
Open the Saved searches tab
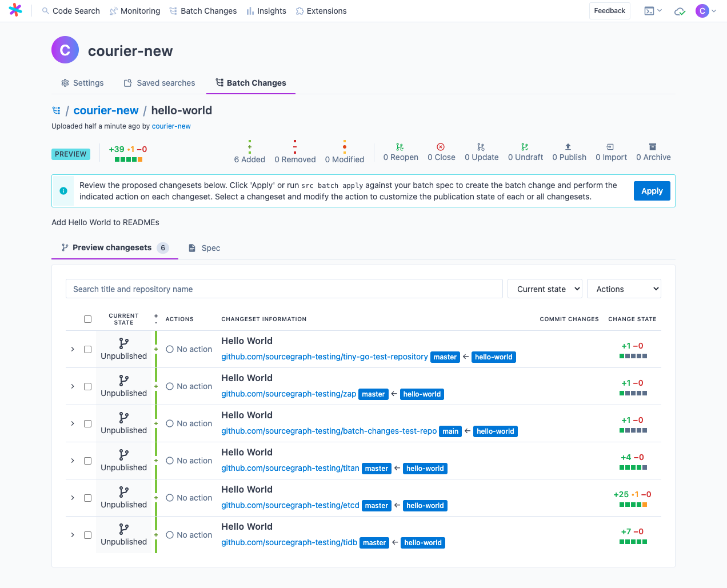(159, 83)
